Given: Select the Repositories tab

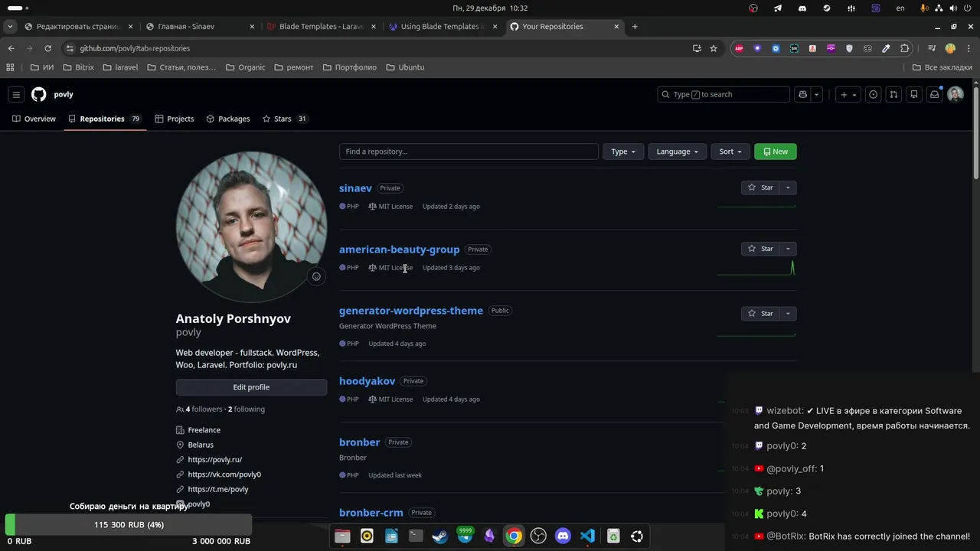Looking at the screenshot, I should pyautogui.click(x=105, y=119).
